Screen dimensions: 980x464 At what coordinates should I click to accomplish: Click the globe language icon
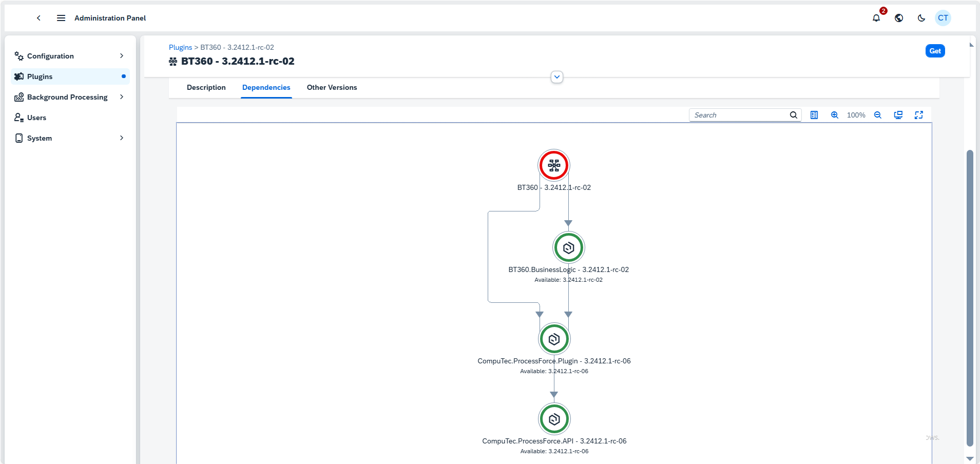point(899,18)
